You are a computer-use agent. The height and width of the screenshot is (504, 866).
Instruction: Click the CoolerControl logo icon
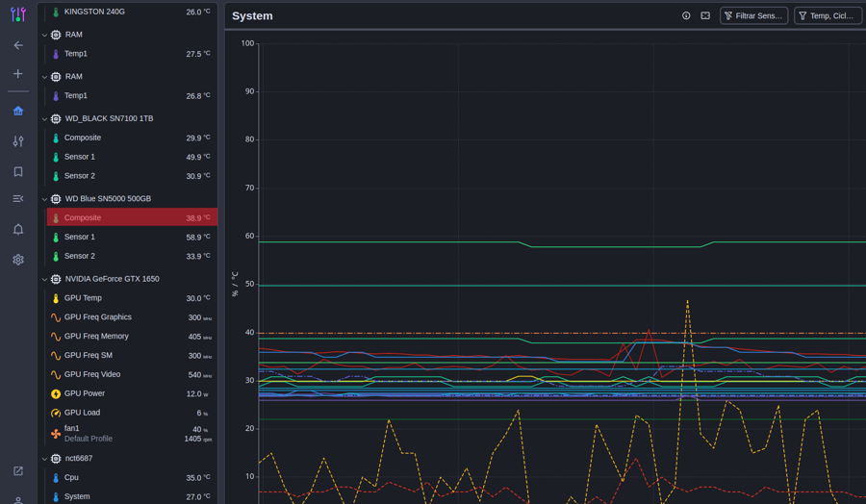pos(18,14)
